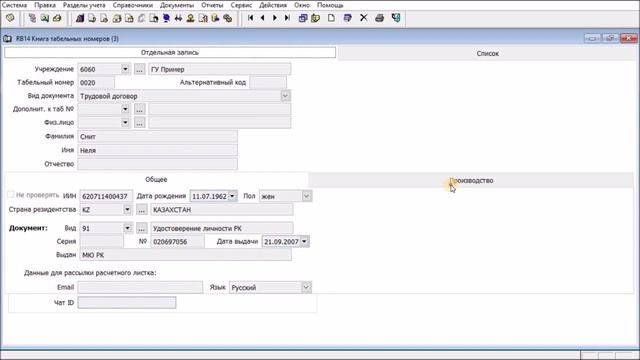Click the green picture magnifier toolbar icon
The height and width of the screenshot is (360, 640).
pyautogui.click(x=44, y=18)
